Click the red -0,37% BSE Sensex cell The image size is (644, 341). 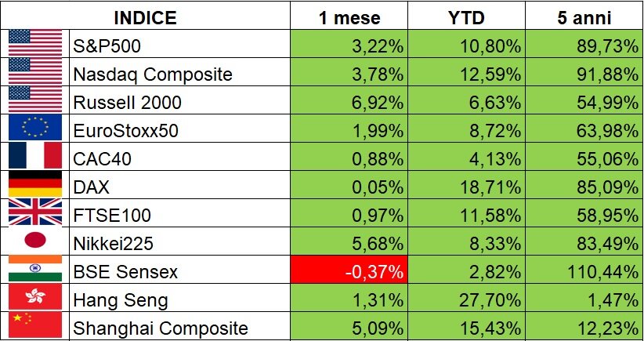tap(349, 272)
